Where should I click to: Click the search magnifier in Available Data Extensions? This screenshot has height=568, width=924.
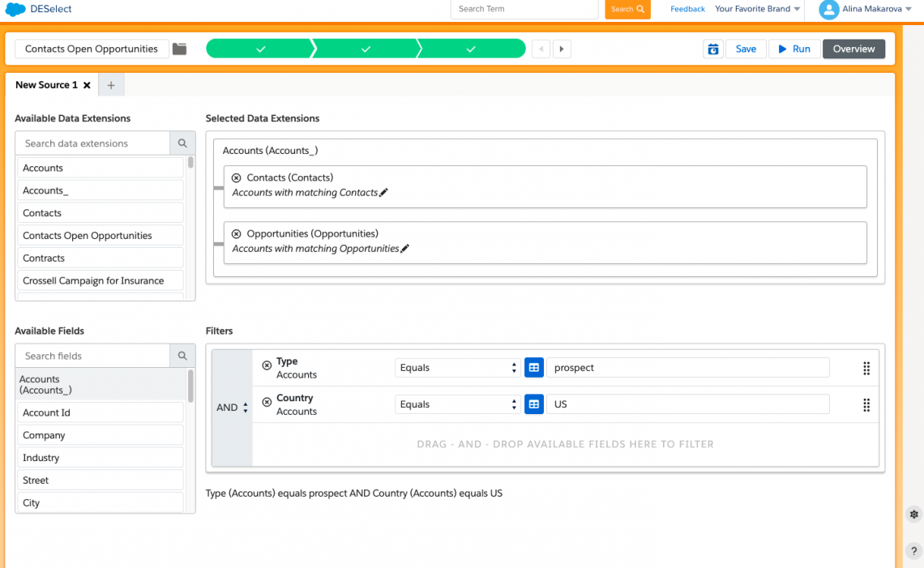[182, 143]
